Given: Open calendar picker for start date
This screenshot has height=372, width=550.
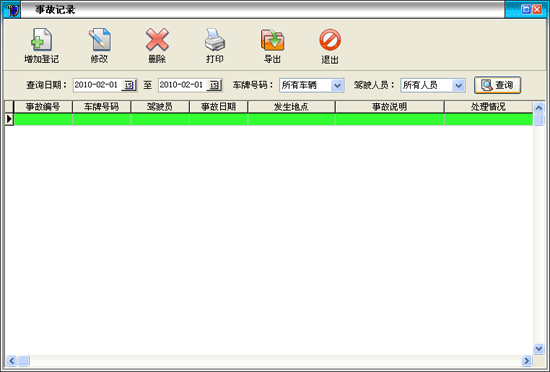Looking at the screenshot, I should 129,85.
